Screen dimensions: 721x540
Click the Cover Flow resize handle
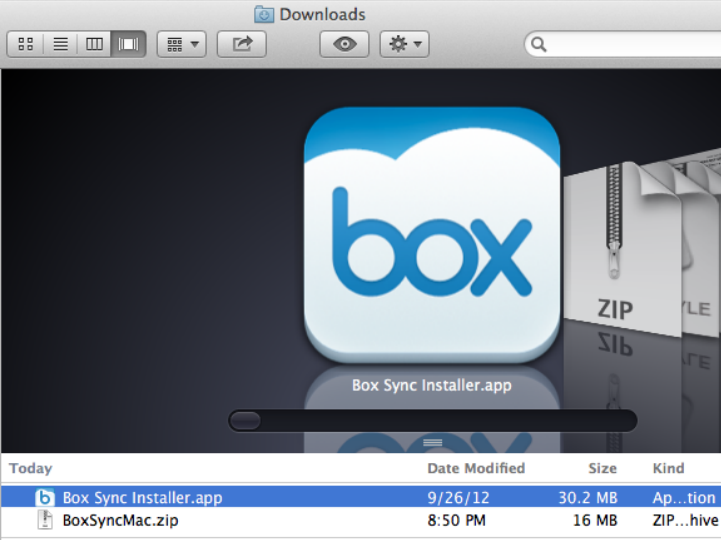pos(433,442)
